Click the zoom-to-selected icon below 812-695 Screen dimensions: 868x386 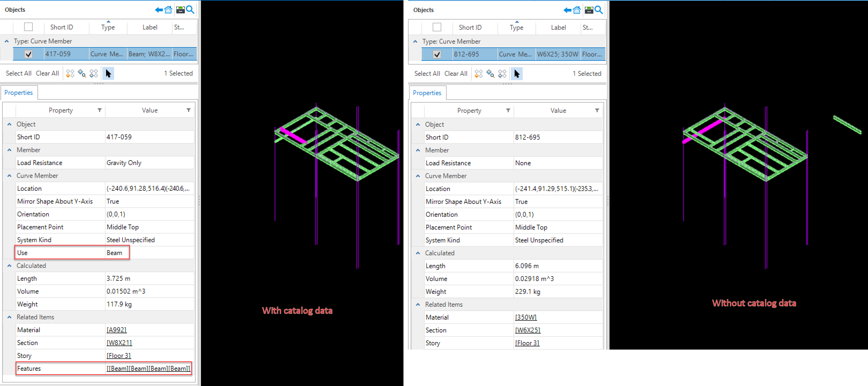490,74
